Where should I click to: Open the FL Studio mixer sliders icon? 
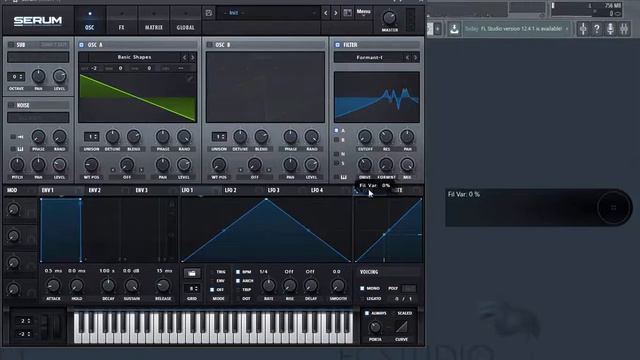point(624,29)
